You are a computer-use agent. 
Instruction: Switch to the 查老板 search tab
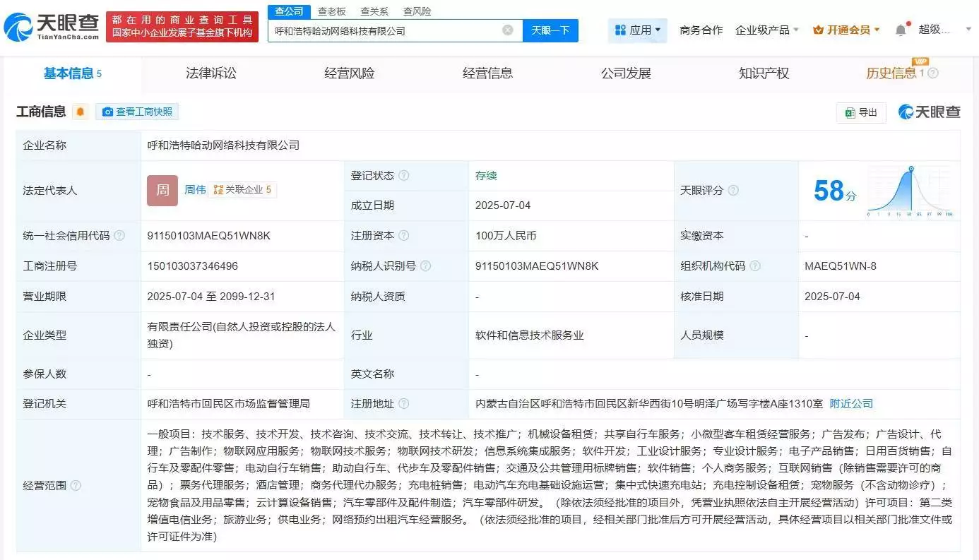pyautogui.click(x=332, y=11)
